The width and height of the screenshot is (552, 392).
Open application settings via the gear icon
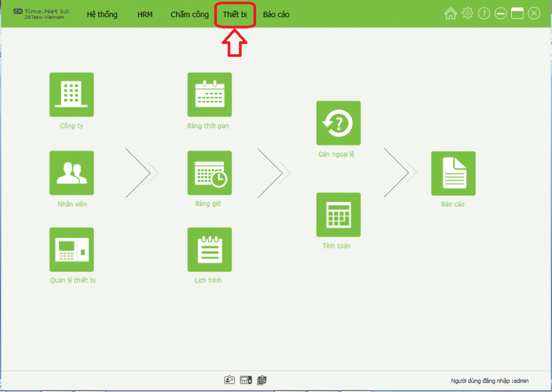(x=467, y=13)
